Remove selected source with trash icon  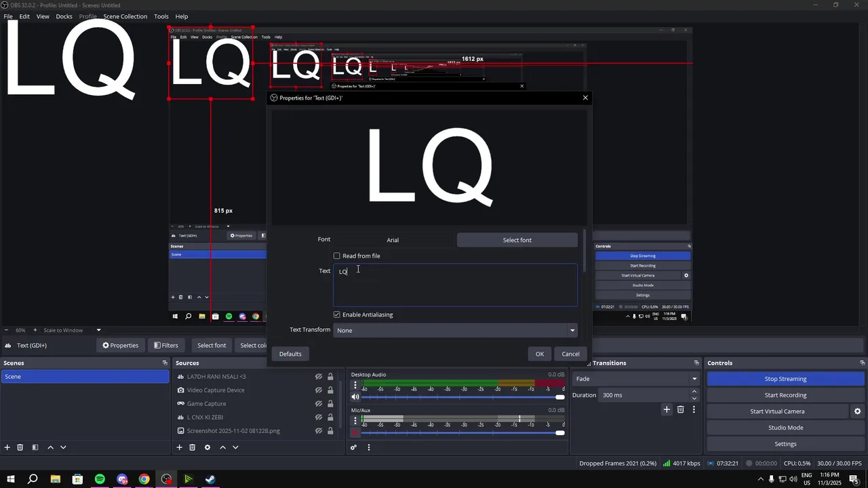[x=193, y=447]
